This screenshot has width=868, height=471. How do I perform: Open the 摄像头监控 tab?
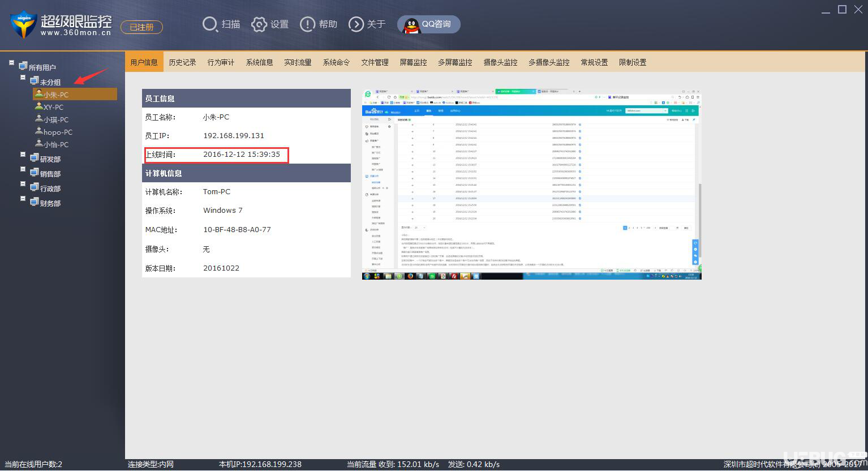tap(501, 62)
